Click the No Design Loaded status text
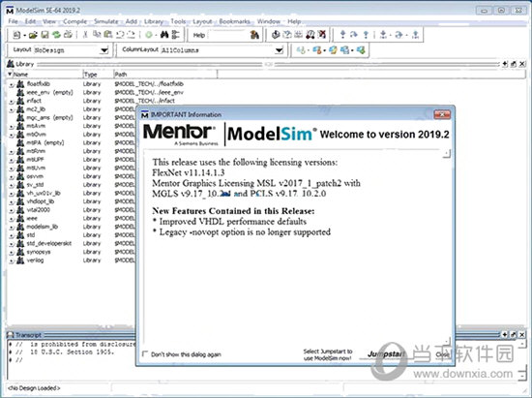Image resolution: width=532 pixels, height=398 pixels. click(x=34, y=387)
